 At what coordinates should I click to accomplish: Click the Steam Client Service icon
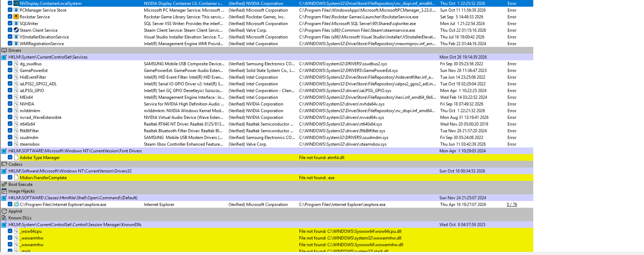(x=16, y=30)
